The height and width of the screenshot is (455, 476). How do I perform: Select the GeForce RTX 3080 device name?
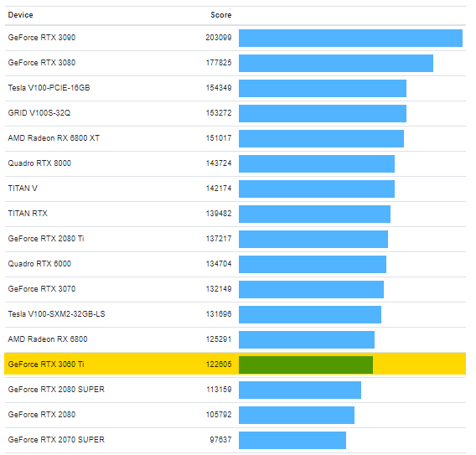(42, 63)
